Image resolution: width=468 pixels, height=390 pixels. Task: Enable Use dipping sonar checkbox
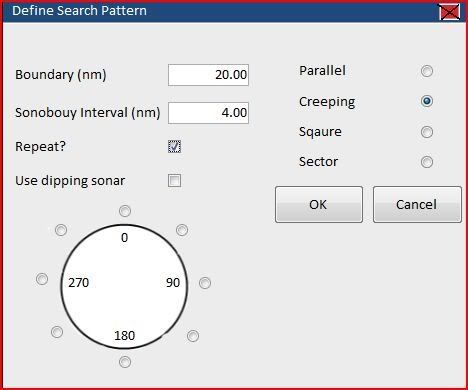click(174, 181)
